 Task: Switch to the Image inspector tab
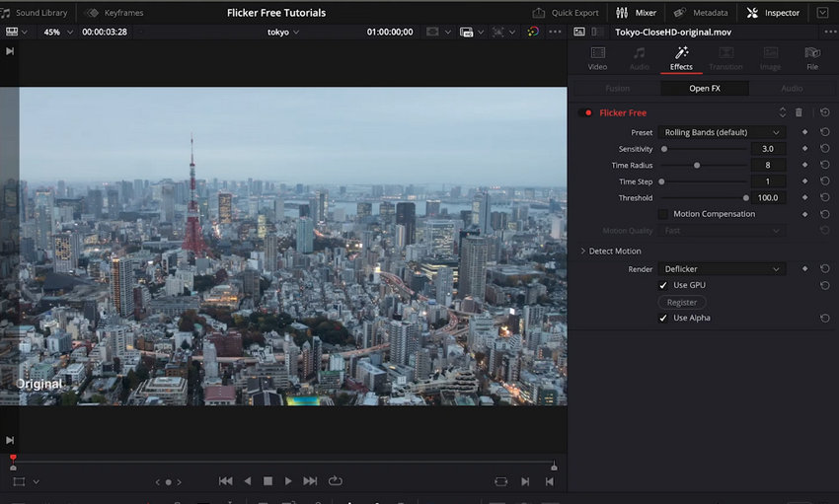[x=770, y=59]
